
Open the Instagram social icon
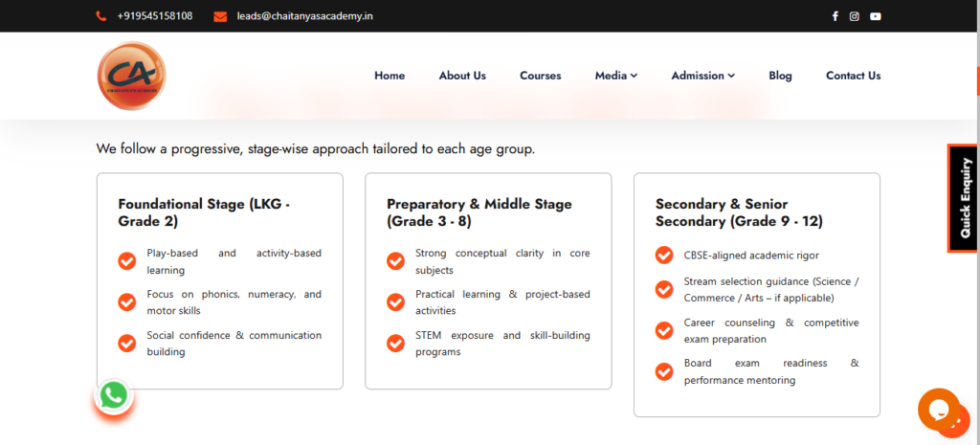[x=855, y=16]
